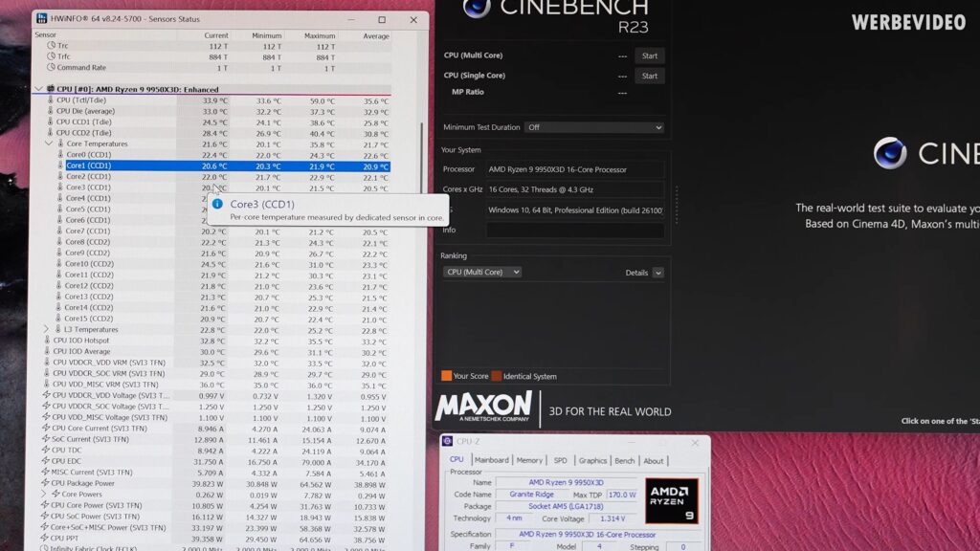Switch to the Mainboard tab in CPU-Z
980x551 pixels.
(x=491, y=460)
